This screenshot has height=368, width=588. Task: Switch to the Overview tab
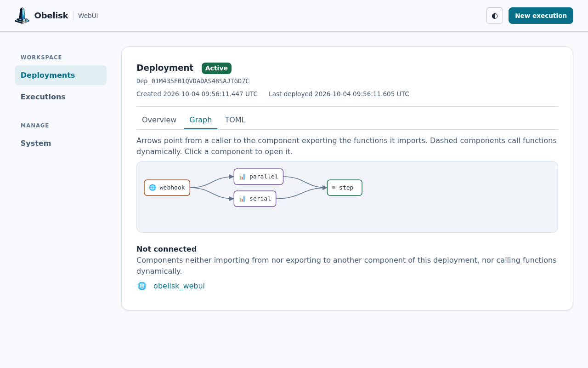click(159, 120)
